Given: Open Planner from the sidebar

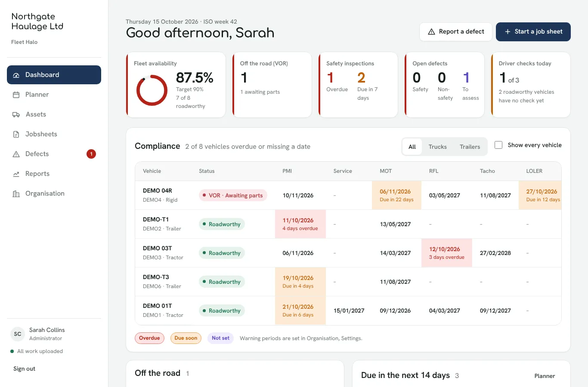Looking at the screenshot, I should [54, 95].
